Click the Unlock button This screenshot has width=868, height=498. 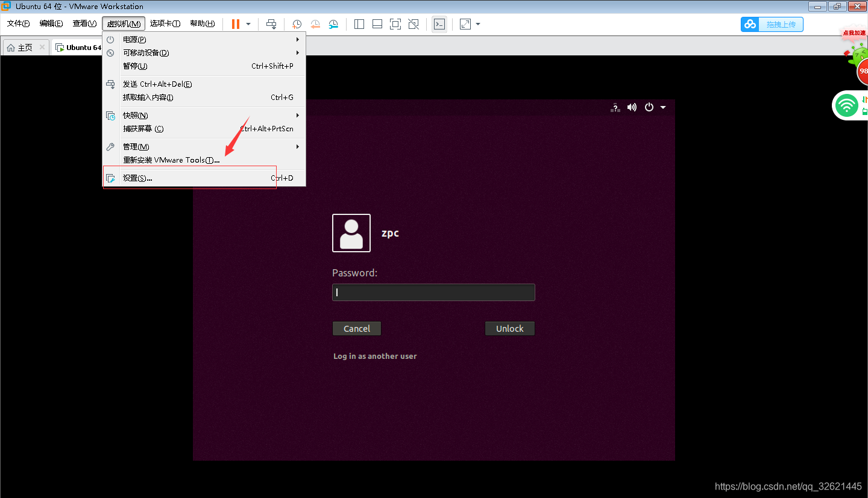click(x=510, y=328)
